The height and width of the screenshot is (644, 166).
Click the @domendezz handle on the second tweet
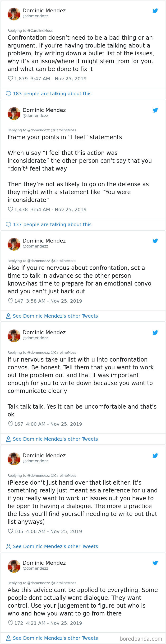click(x=35, y=115)
